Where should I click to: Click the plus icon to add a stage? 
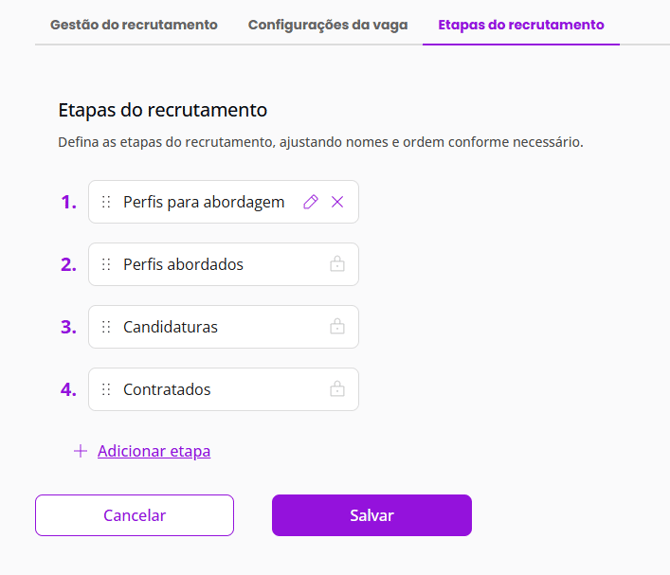[81, 451]
